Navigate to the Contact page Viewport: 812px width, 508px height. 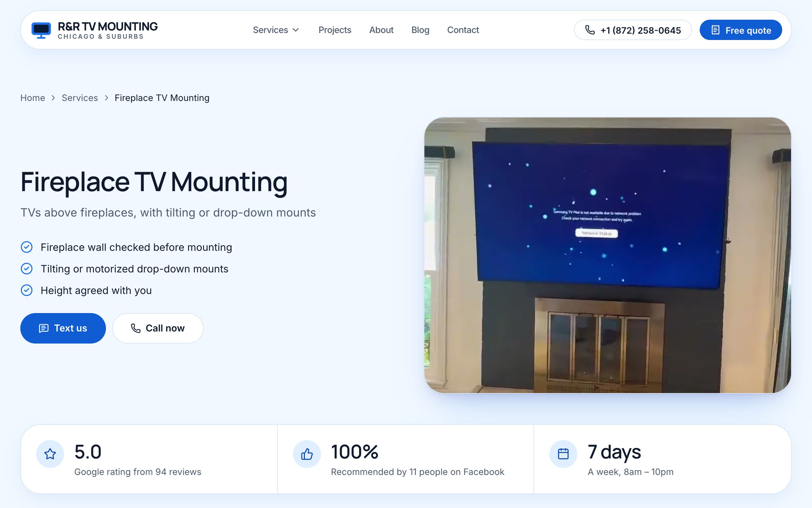tap(463, 30)
